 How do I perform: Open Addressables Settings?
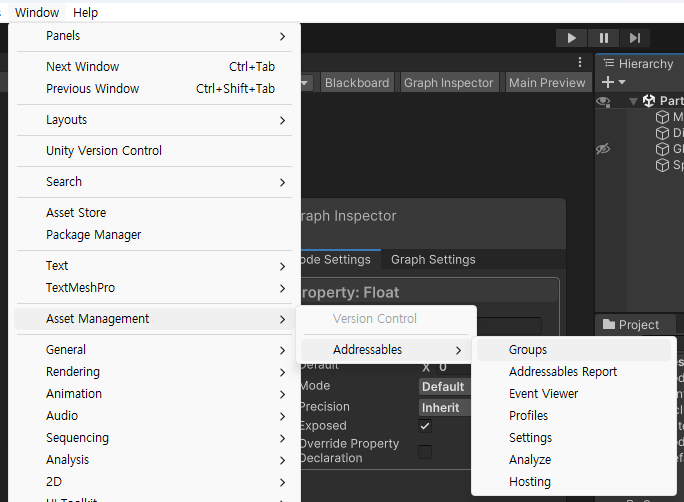click(x=574, y=438)
